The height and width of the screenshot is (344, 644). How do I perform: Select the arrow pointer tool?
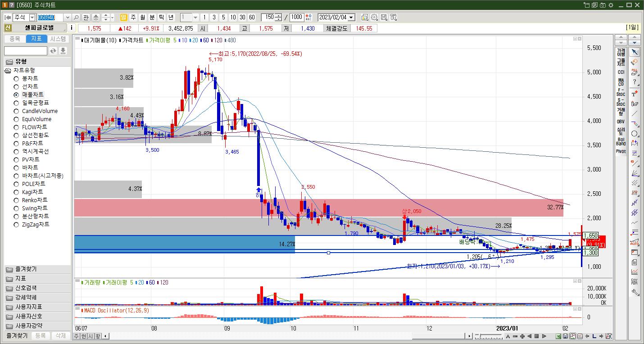(635, 52)
